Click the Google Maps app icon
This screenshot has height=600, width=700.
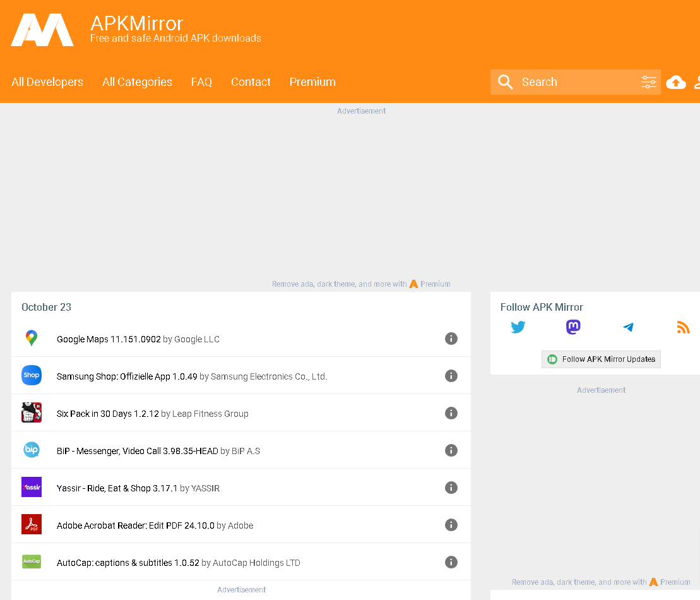tap(32, 338)
